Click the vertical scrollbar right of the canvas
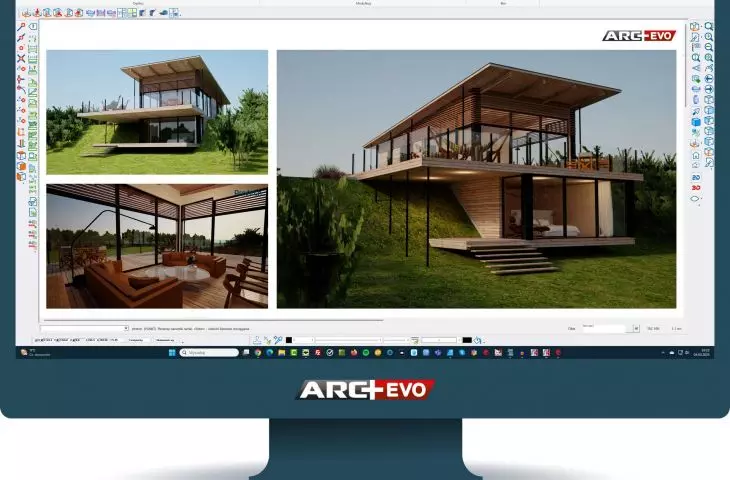The image size is (730, 480). (686, 65)
